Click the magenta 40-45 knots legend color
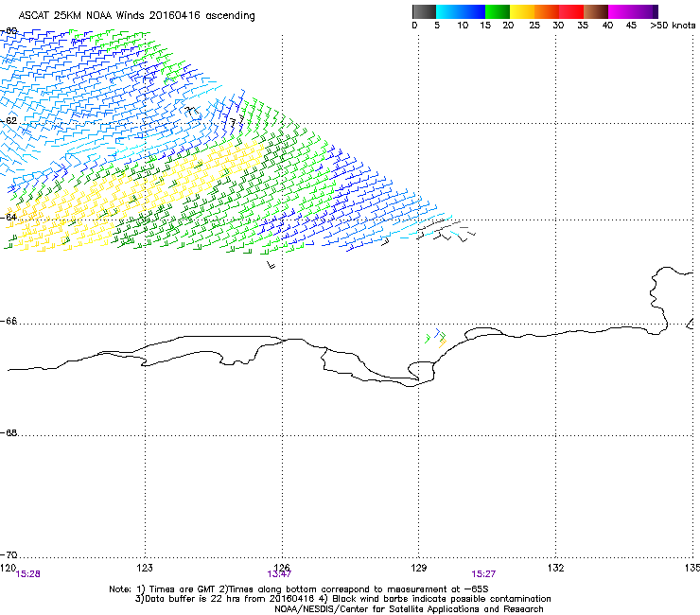The height and width of the screenshot is (615, 700). [621, 11]
